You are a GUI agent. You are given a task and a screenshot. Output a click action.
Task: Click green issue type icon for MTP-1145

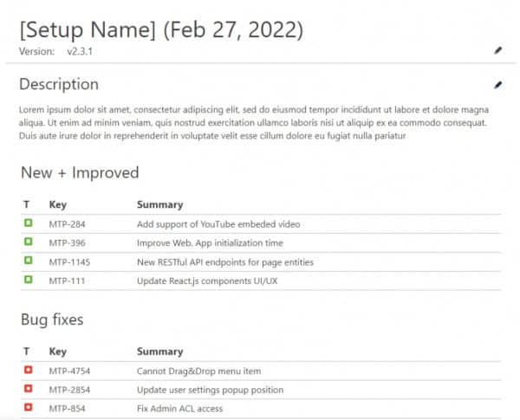pos(28,262)
